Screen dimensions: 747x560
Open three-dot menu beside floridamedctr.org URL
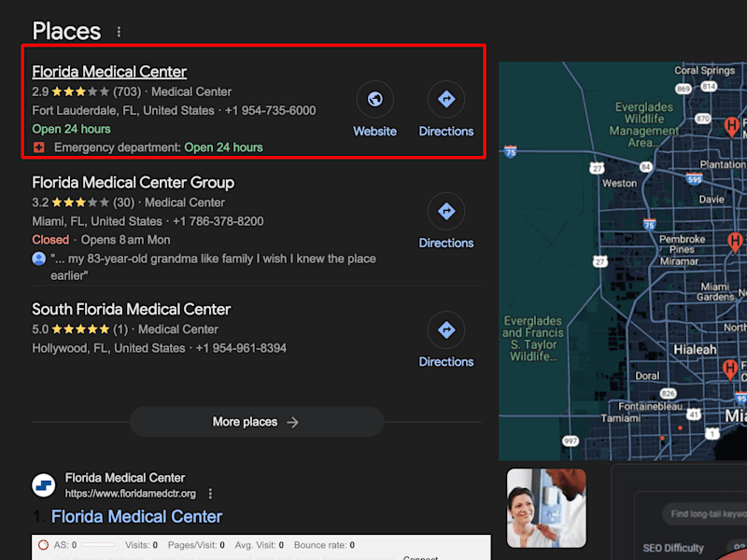(x=210, y=494)
